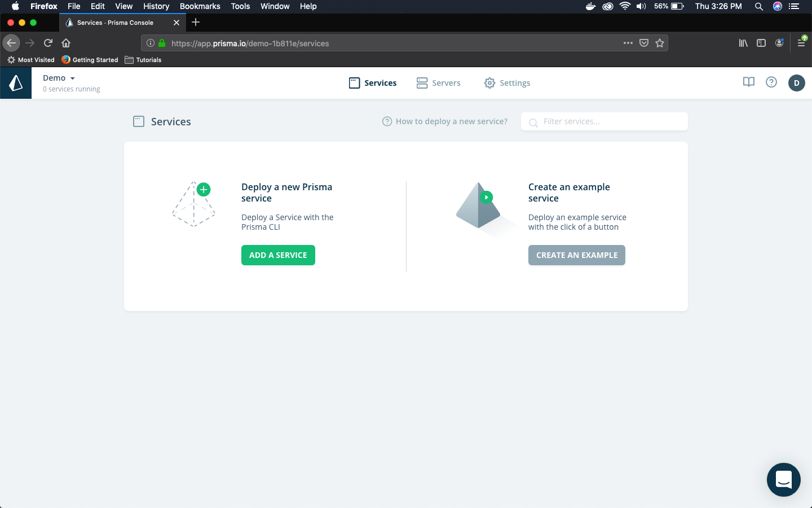This screenshot has width=812, height=508.
Task: Open the Demo workspace dropdown
Action: (x=59, y=78)
